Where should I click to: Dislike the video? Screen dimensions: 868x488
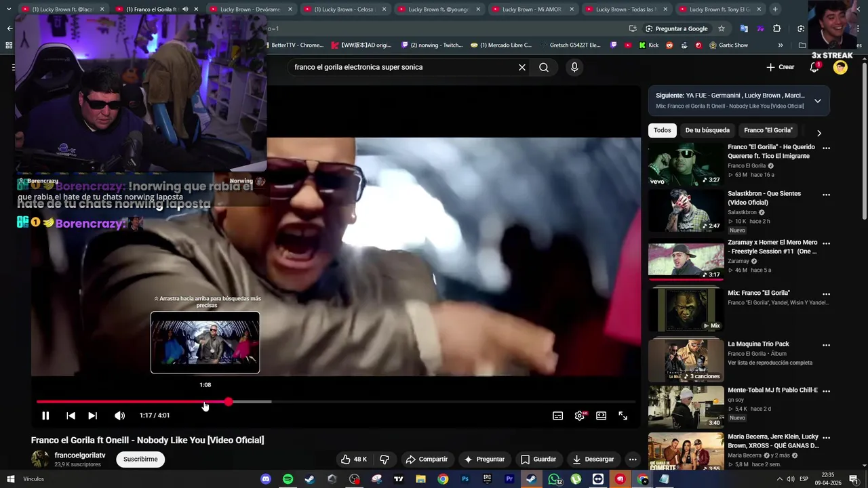point(384,459)
